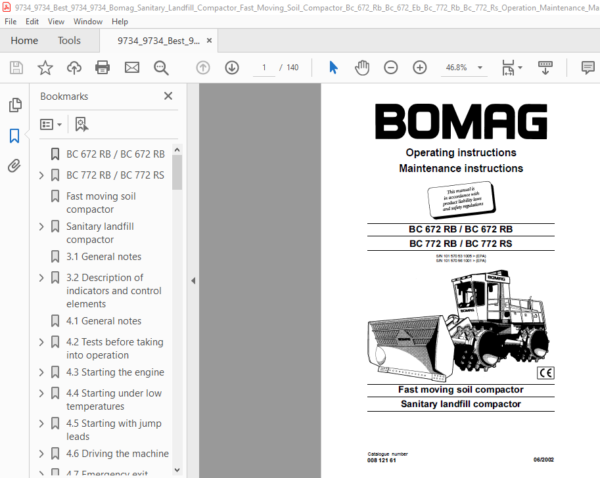Click the fit page width icon
Viewport: 600px width, 478px height.
508,68
